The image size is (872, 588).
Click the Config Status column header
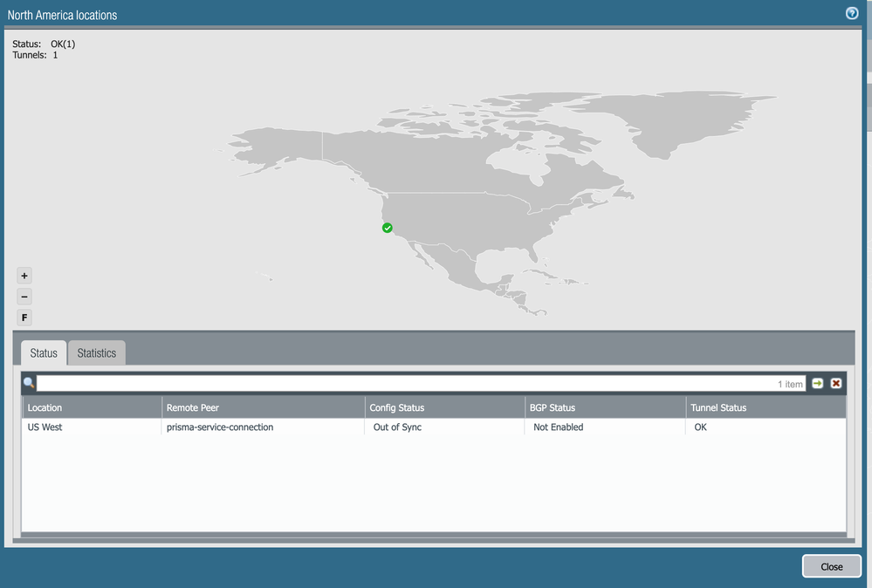443,407
